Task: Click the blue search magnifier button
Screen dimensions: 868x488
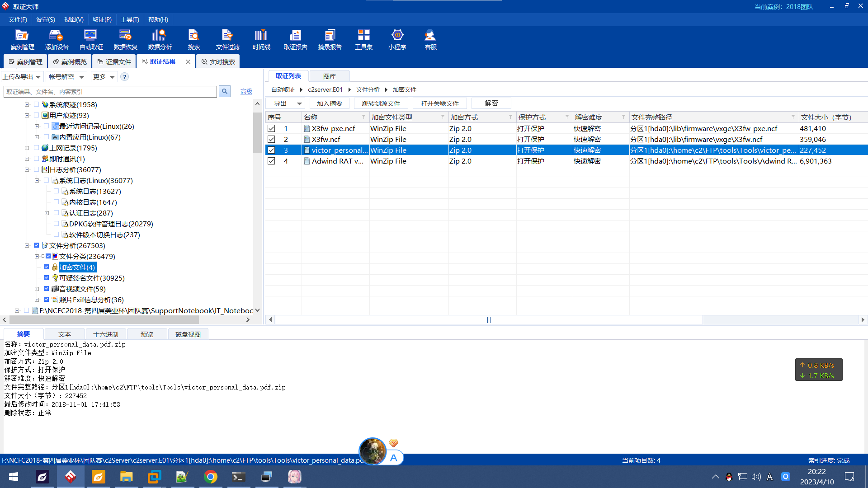Action: tap(224, 92)
